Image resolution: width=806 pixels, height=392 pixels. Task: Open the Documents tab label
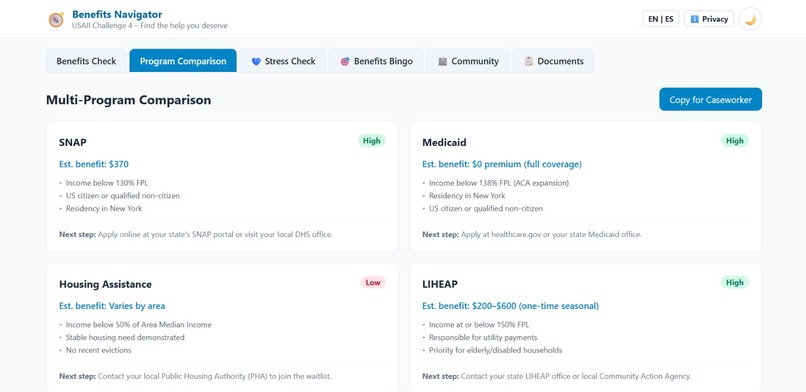point(560,61)
